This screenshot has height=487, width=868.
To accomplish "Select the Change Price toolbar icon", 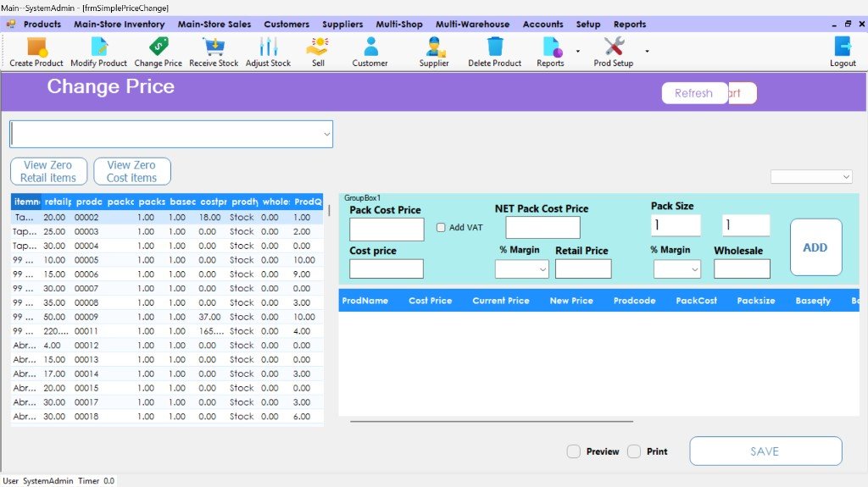I will [159, 52].
